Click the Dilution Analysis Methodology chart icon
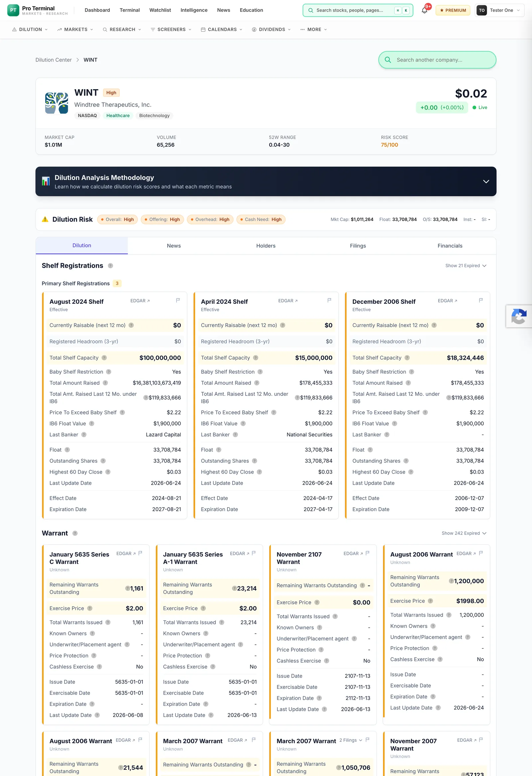 pyautogui.click(x=46, y=181)
